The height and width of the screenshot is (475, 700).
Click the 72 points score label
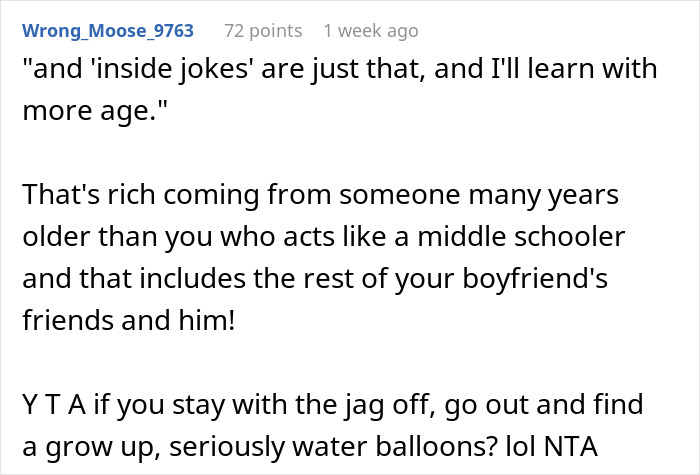263,31
